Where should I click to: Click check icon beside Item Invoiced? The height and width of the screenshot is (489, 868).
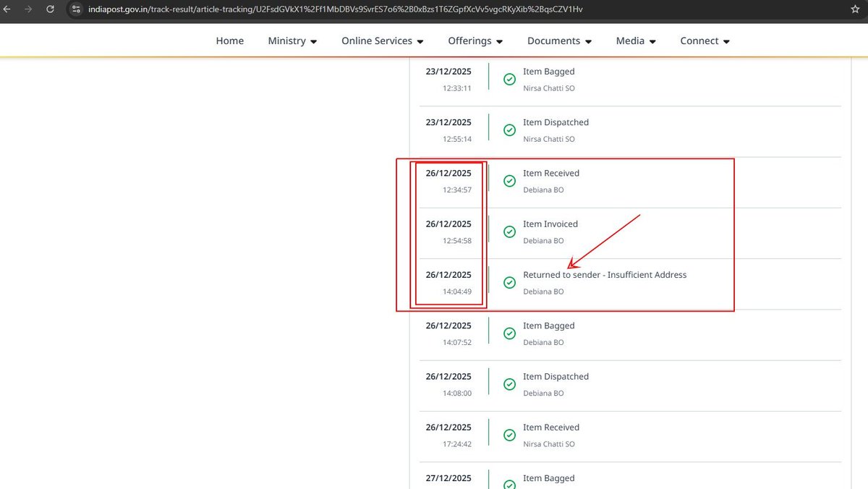pyautogui.click(x=509, y=232)
